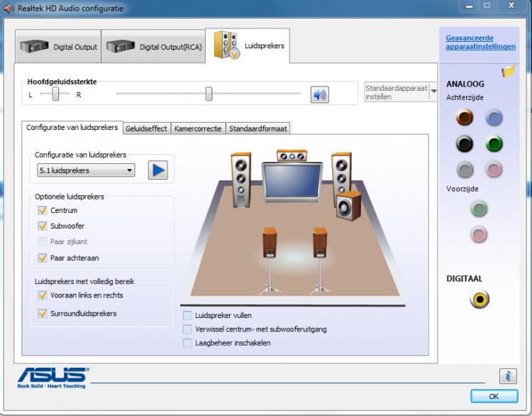This screenshot has height=416, width=532.
Task: Click the pink rear analog jack
Action: click(494, 169)
